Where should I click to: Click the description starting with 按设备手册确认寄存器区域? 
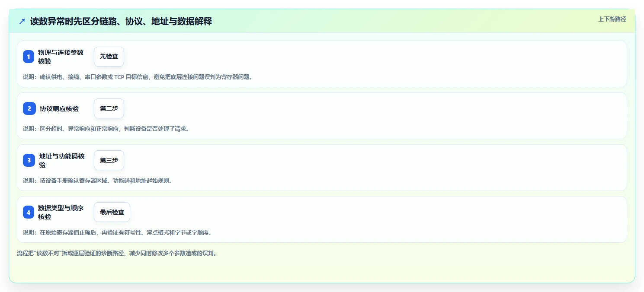pyautogui.click(x=98, y=181)
